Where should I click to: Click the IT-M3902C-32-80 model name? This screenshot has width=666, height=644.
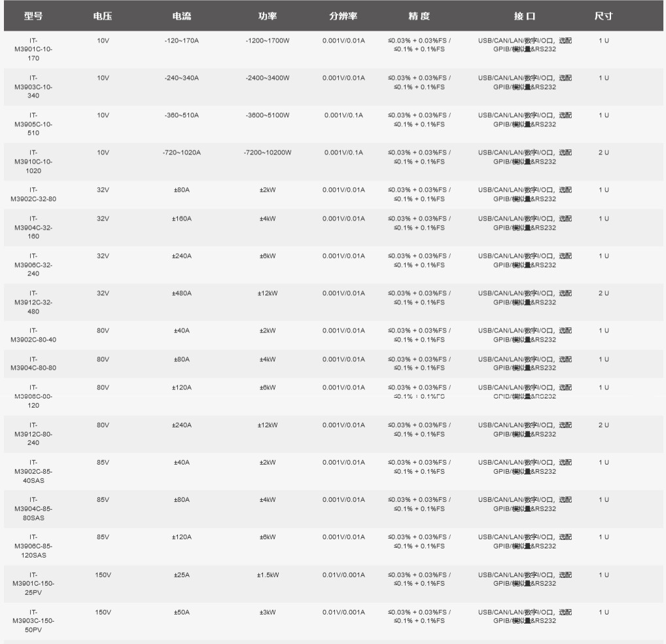(33, 194)
